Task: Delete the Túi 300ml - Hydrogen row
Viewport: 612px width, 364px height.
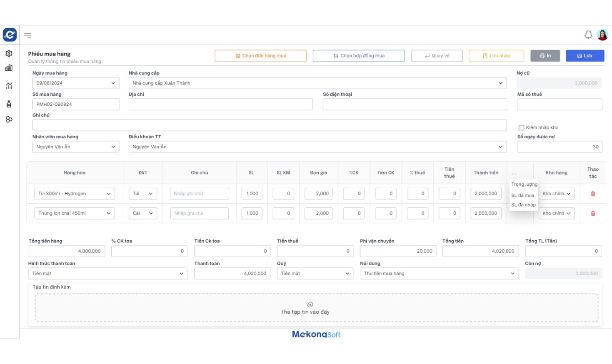Action: click(x=593, y=194)
